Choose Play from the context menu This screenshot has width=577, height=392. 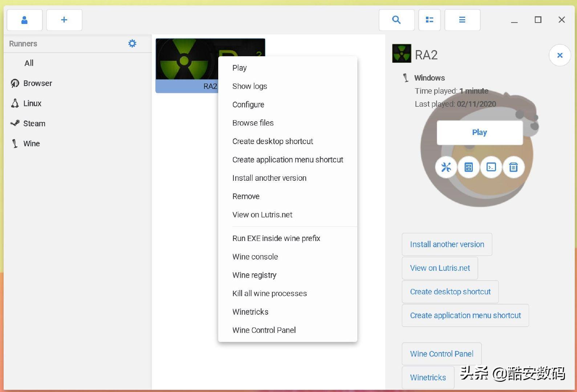pyautogui.click(x=288, y=68)
